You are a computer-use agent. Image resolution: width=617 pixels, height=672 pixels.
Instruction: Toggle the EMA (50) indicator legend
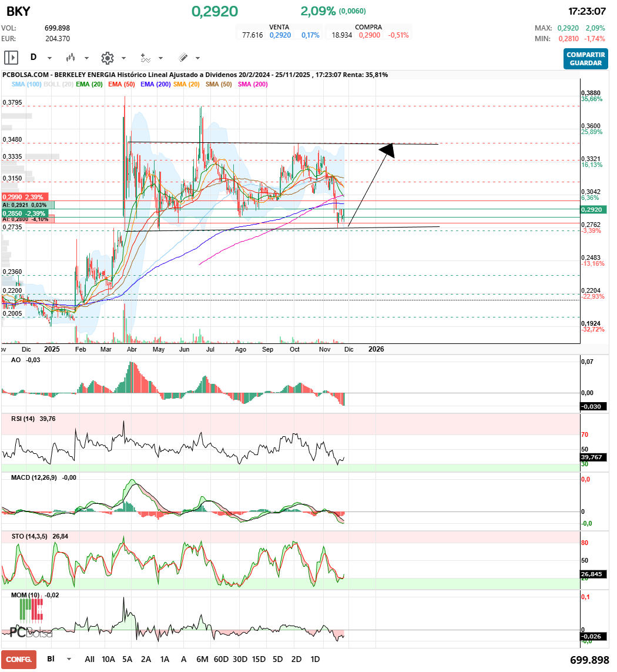tap(121, 85)
